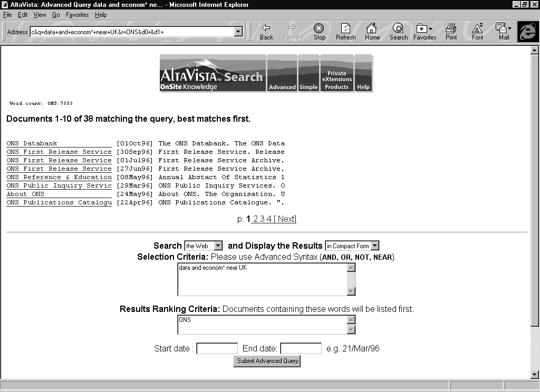Click the End date field
The image size is (540, 392).
point(301,348)
